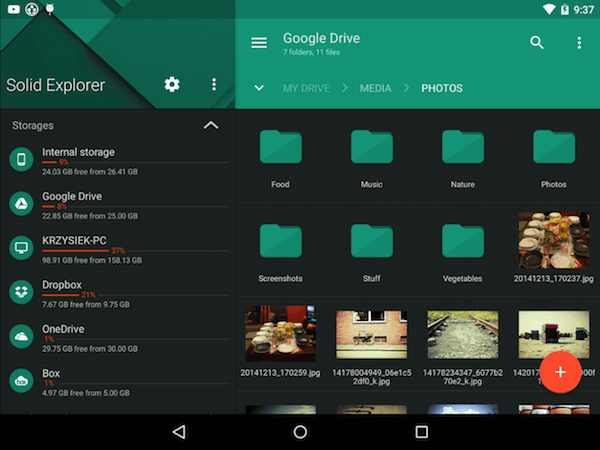Click '29.75 GB free from 30.00 GB' text
This screenshot has width=600, height=450.
(x=90, y=349)
